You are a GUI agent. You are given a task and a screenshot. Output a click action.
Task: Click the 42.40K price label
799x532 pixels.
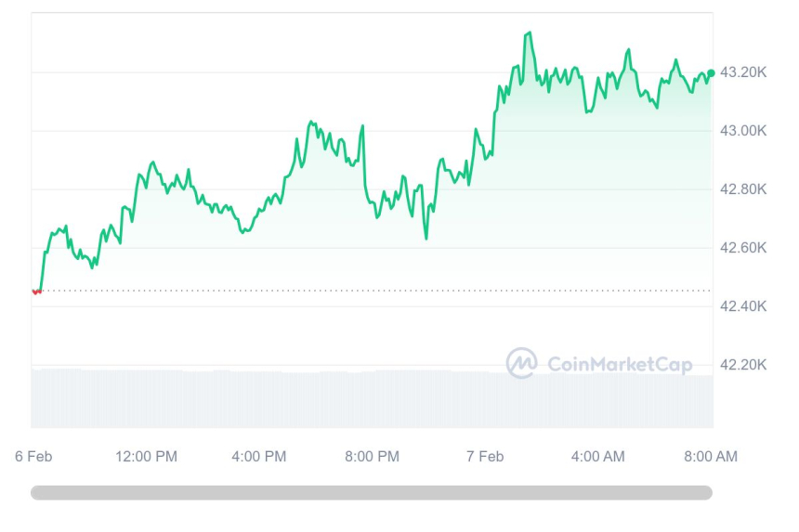[743, 306]
